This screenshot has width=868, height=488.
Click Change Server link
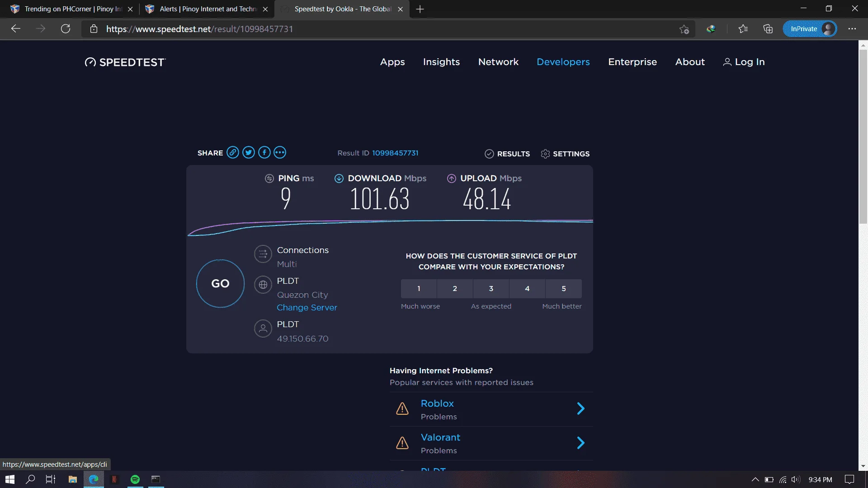307,307
